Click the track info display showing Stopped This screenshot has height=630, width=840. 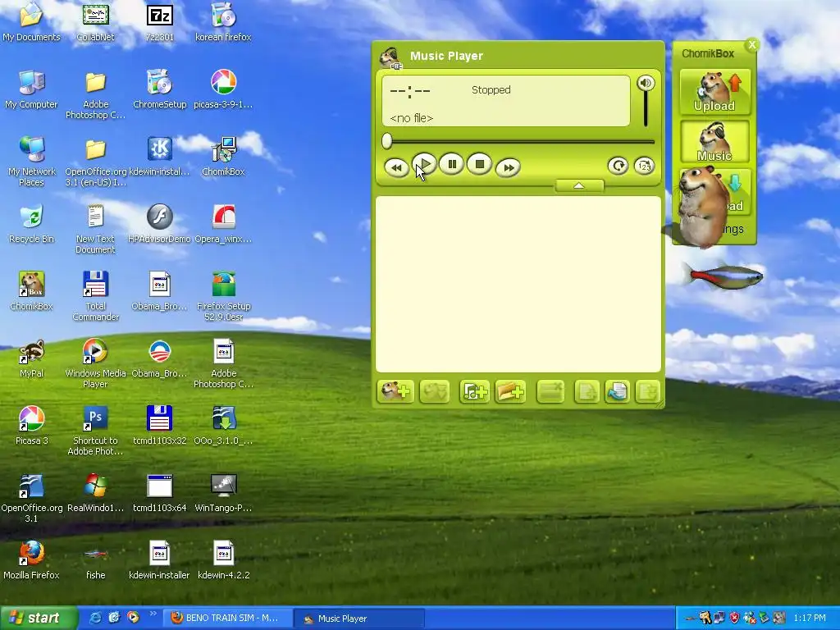point(505,101)
